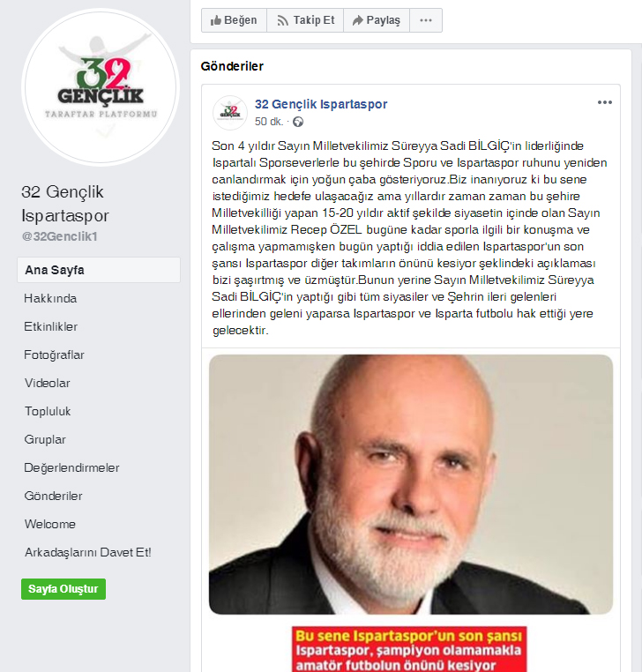Click the green Sayfa Oluştur button
Image resolution: width=642 pixels, height=672 pixels.
(x=63, y=589)
